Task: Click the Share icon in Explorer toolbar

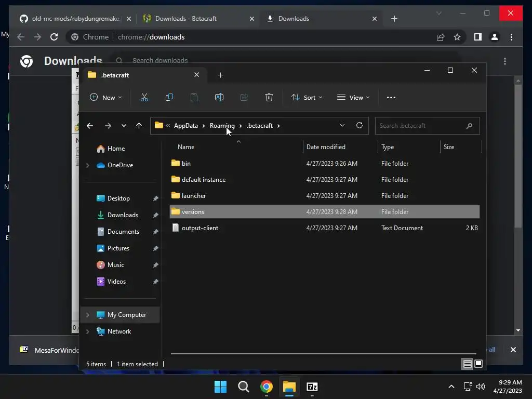Action: coord(244,97)
